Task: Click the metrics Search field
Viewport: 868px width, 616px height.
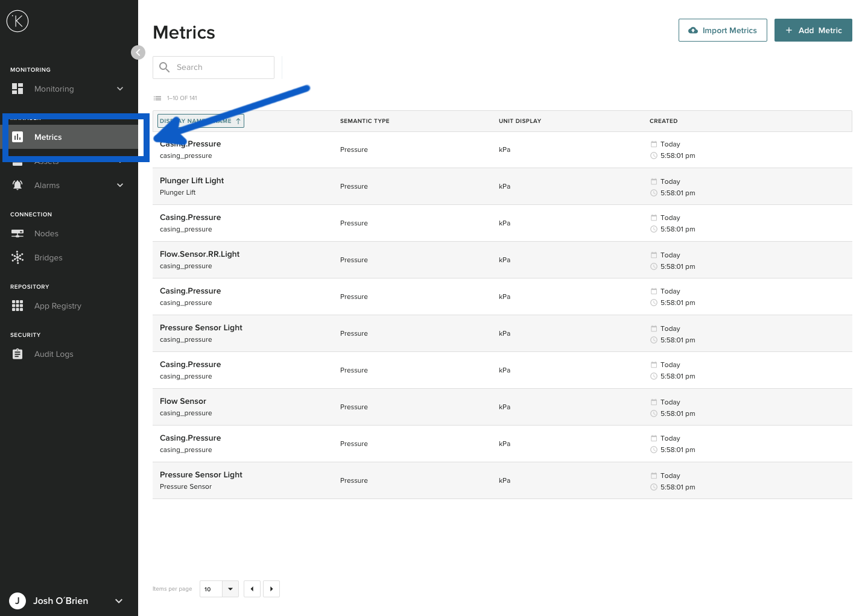Action: coord(214,68)
